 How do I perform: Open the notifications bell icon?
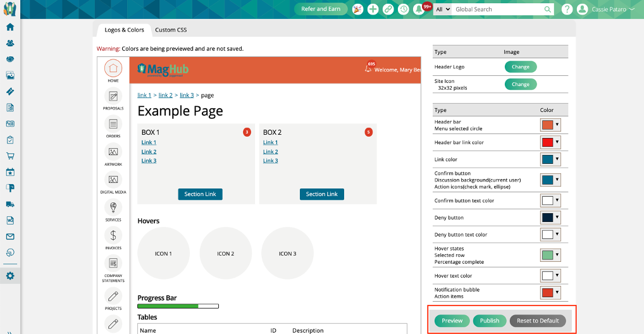click(419, 9)
